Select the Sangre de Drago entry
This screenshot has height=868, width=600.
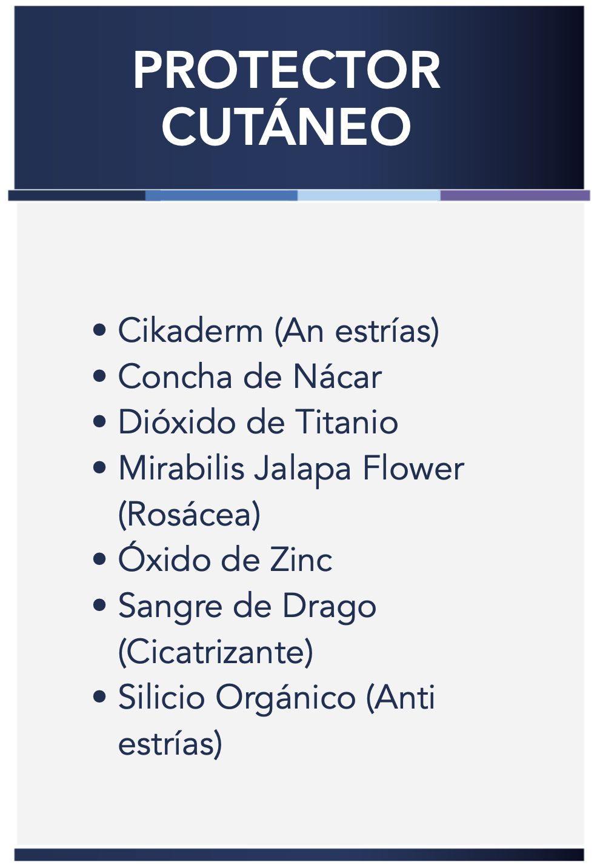point(247,606)
